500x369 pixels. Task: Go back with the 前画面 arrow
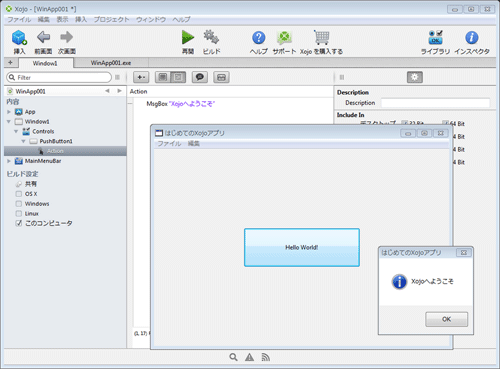pyautogui.click(x=43, y=37)
